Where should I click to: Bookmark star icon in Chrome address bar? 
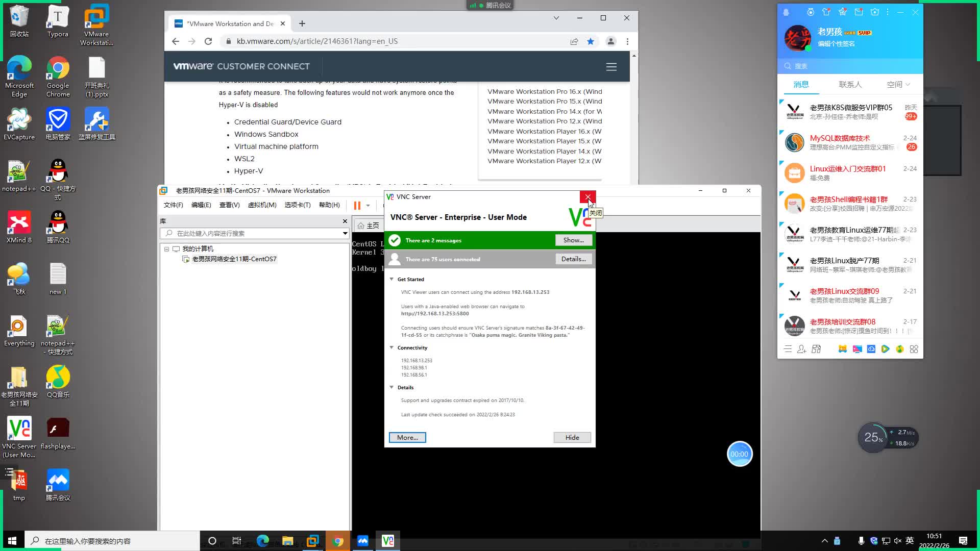591,41
